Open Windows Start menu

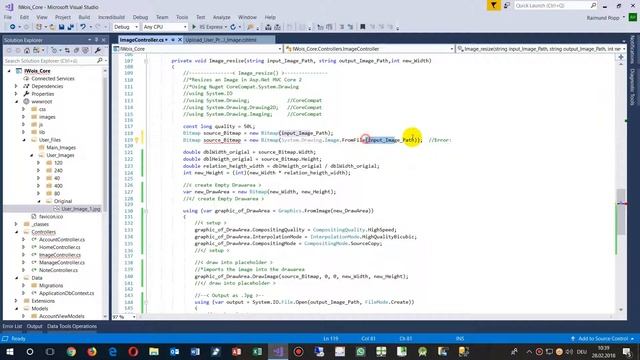click(9, 351)
